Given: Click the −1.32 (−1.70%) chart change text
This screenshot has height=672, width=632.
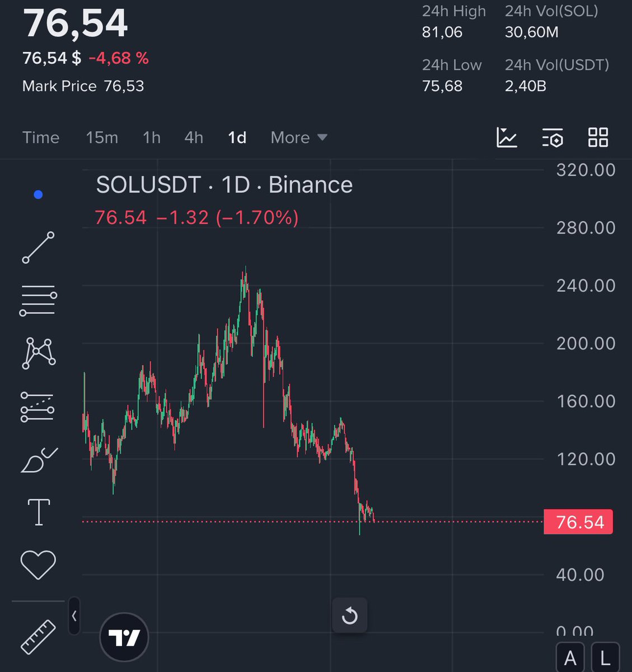Looking at the screenshot, I should point(227,217).
